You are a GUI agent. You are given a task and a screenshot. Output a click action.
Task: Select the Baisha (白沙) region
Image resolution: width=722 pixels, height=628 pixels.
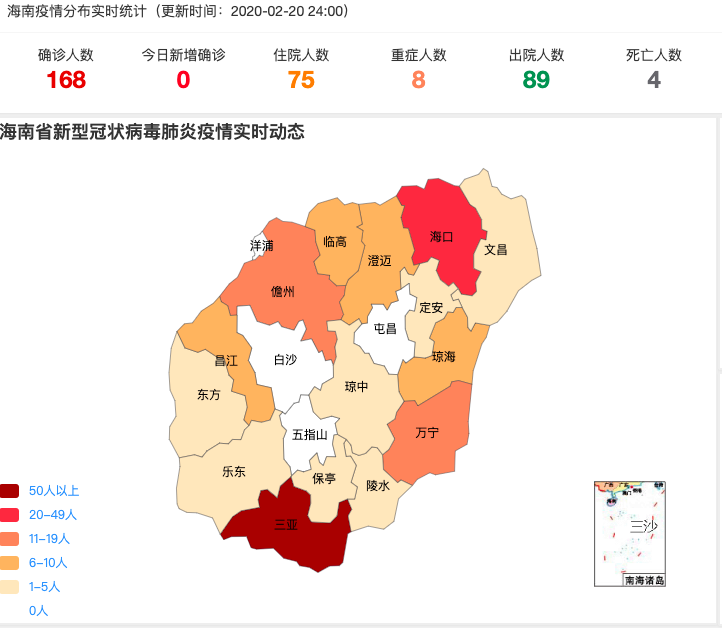285,360
